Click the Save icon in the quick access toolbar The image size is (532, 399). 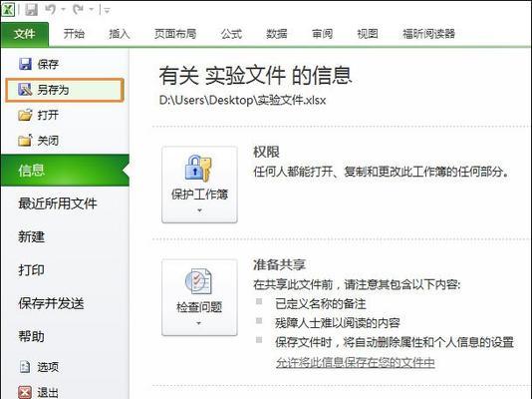click(x=32, y=9)
